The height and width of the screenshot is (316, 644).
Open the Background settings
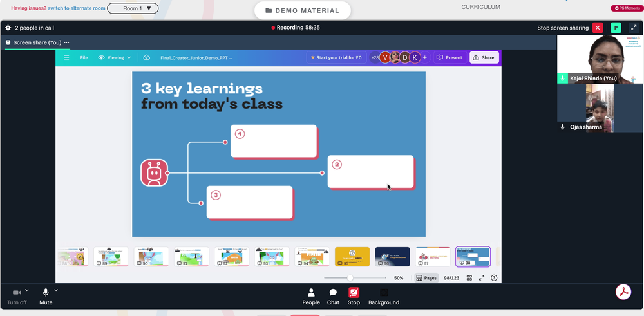pyautogui.click(x=384, y=296)
